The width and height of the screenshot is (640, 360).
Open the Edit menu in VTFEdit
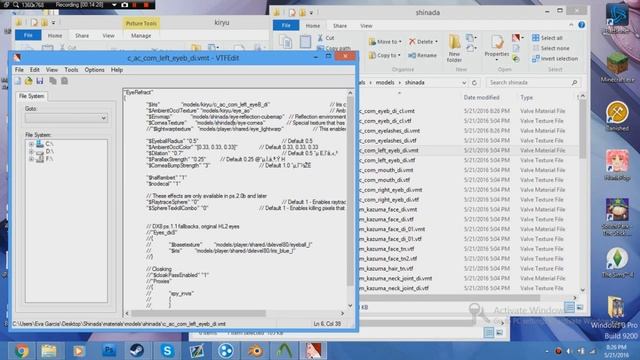tap(35, 70)
